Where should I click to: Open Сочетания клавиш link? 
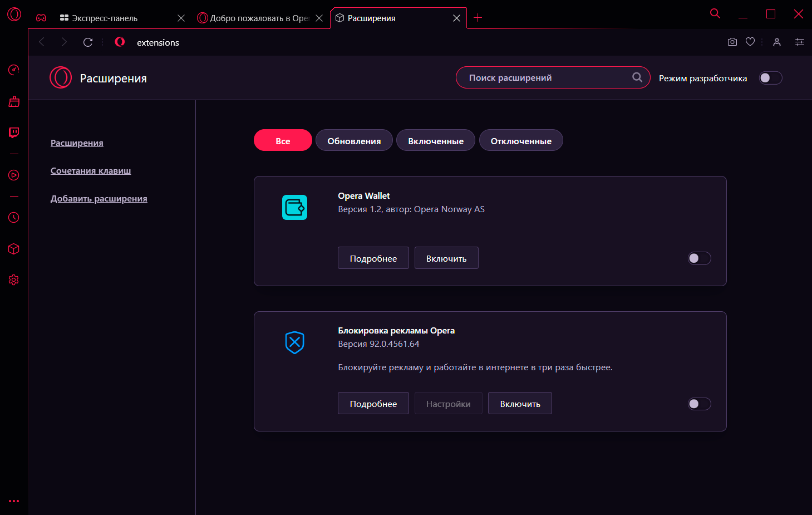[91, 171]
